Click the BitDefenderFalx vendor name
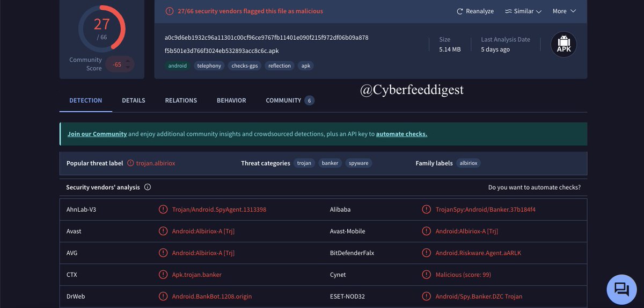This screenshot has width=644, height=308. [352, 253]
